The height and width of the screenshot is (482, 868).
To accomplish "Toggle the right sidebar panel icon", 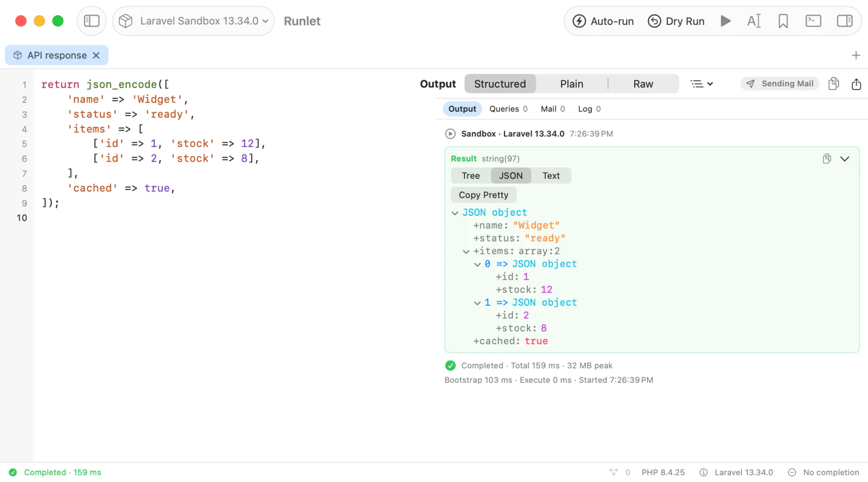I will coord(845,21).
